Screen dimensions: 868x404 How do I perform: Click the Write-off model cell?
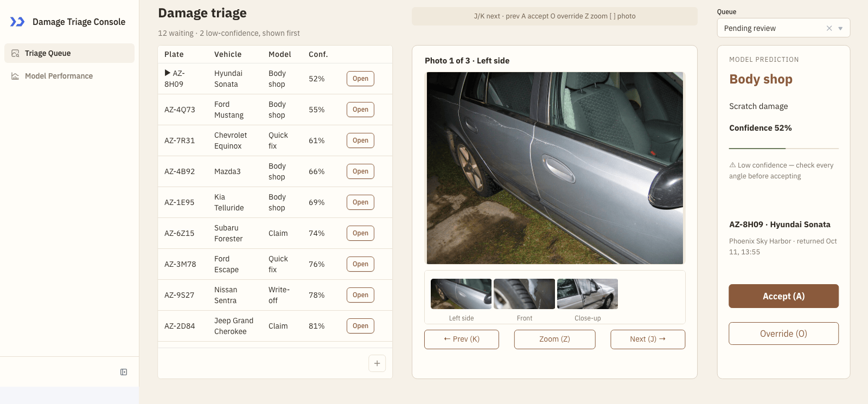(279, 295)
